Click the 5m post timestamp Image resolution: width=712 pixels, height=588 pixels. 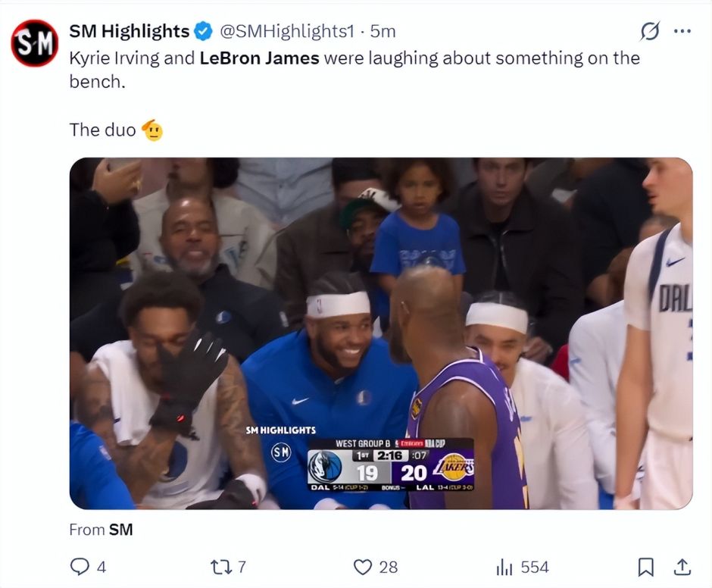(383, 32)
